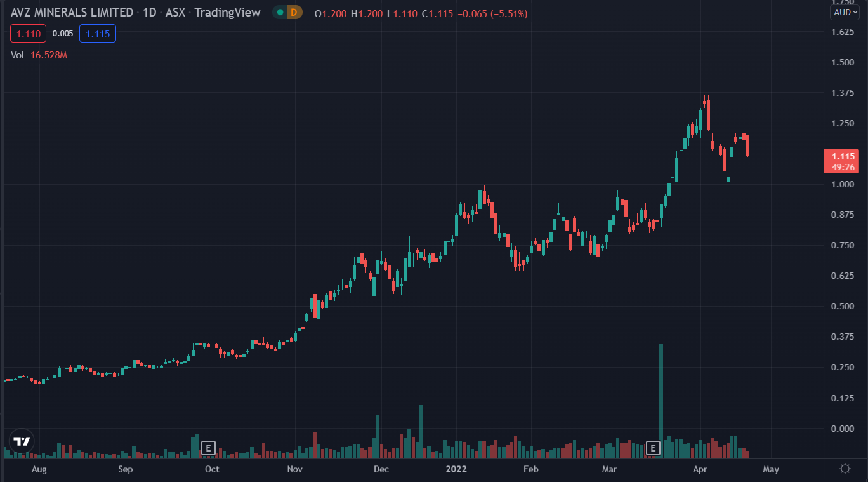This screenshot has width=868, height=482.
Task: Click the 16.528M volume value
Action: click(49, 55)
